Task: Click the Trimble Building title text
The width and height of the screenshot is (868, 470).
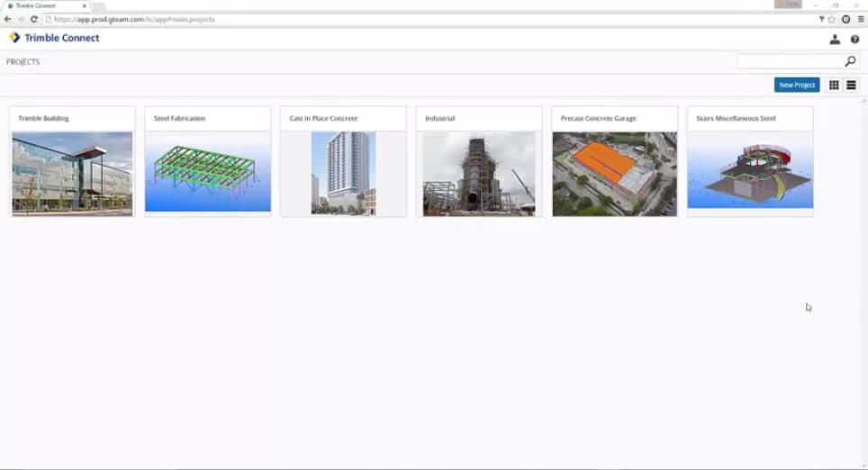Action: [44, 119]
